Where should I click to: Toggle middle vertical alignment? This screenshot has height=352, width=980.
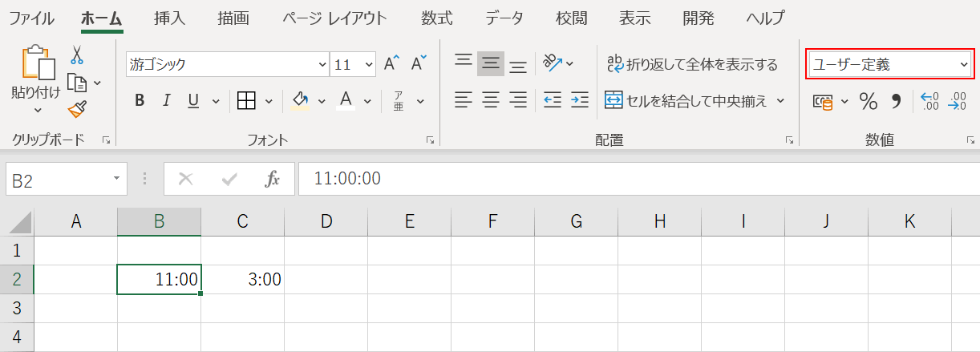pos(491,63)
